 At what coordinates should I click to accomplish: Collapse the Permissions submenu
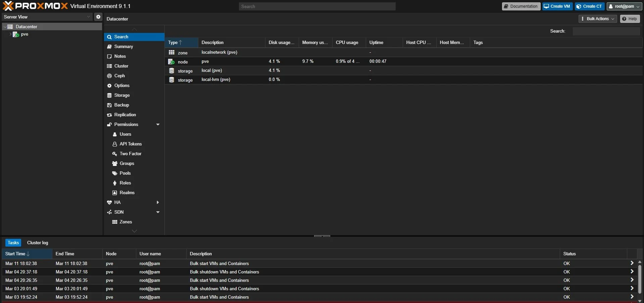[x=158, y=124]
